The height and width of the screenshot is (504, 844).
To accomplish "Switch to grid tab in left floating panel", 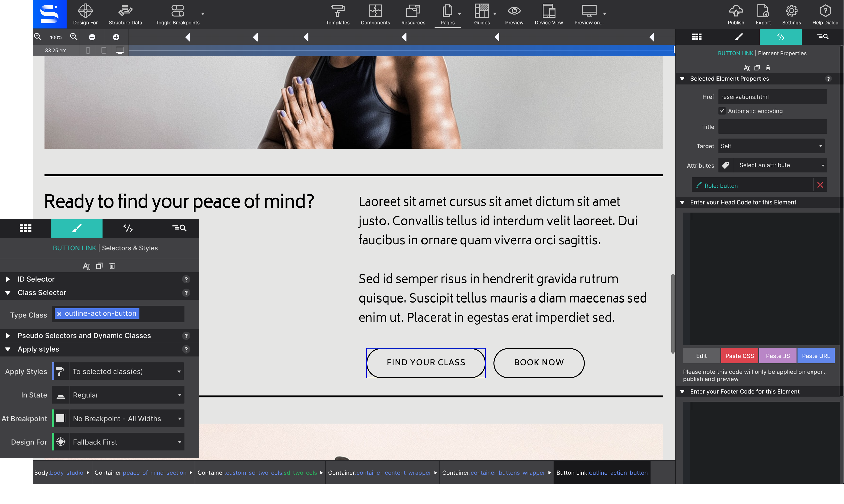I will point(25,228).
